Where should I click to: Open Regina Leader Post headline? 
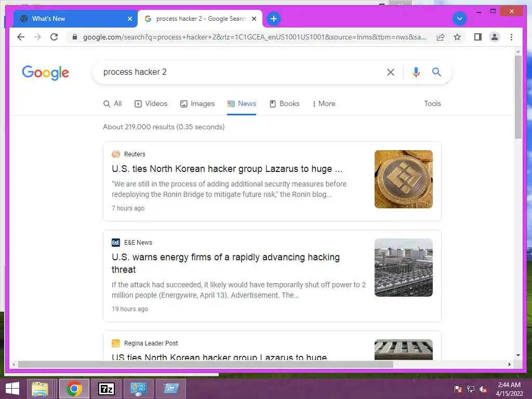pyautogui.click(x=219, y=356)
